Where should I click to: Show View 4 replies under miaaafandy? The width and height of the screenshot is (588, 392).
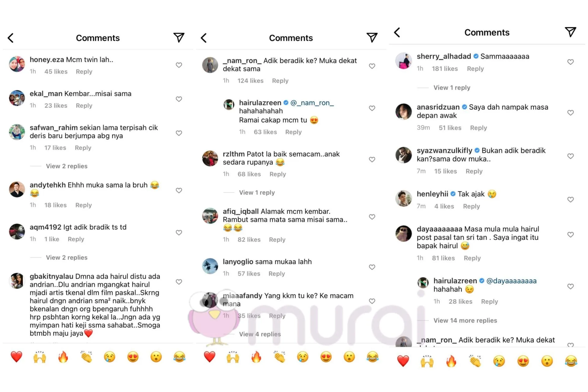click(x=260, y=334)
